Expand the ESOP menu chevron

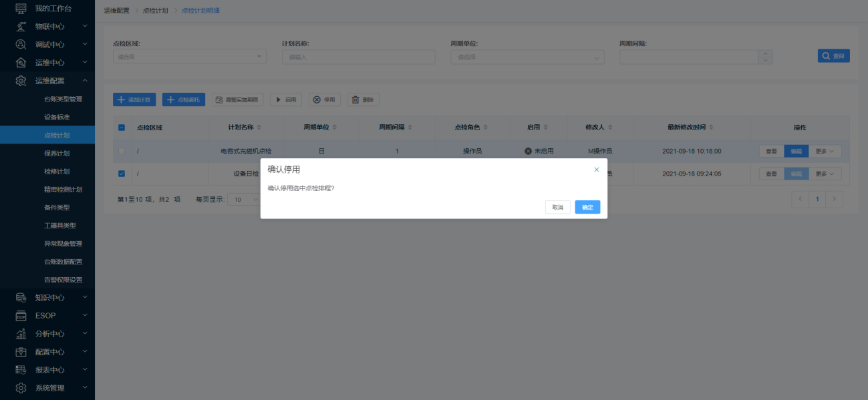point(85,315)
